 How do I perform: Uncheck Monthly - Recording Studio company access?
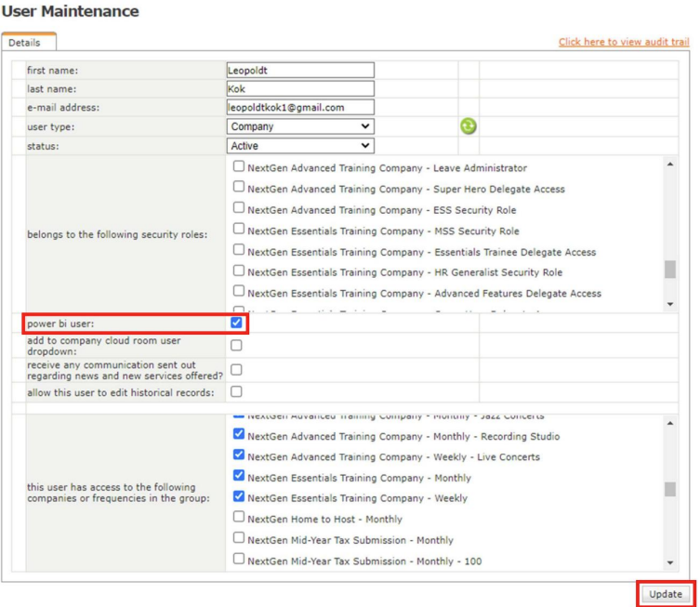pos(240,435)
